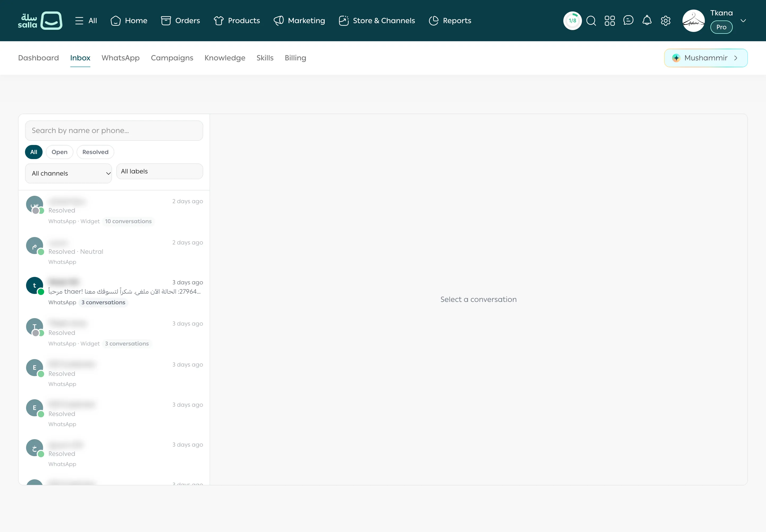Click the search magnifier icon
The image size is (766, 532).
(x=591, y=21)
